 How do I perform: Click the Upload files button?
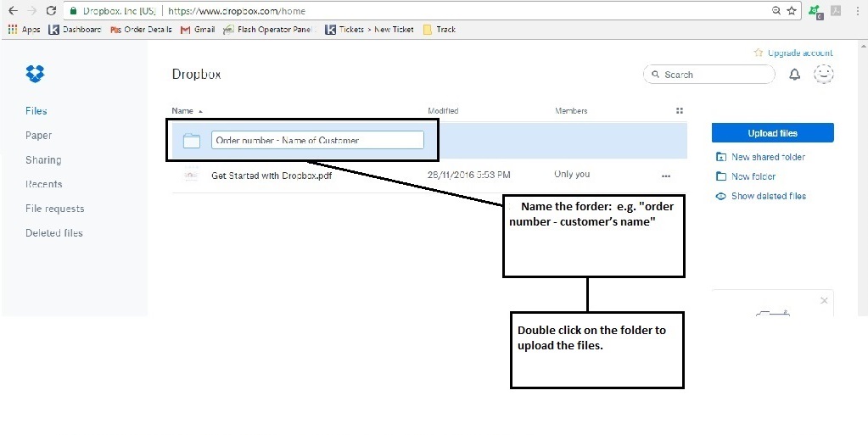tap(773, 133)
